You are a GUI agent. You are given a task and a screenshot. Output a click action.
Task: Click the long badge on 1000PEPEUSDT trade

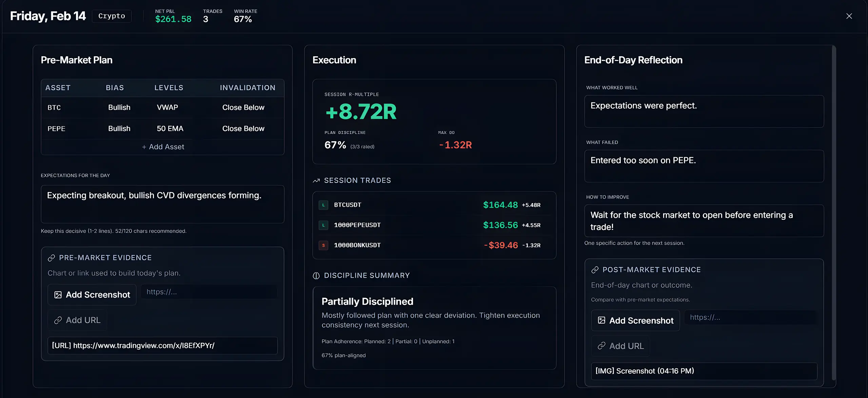[323, 225]
